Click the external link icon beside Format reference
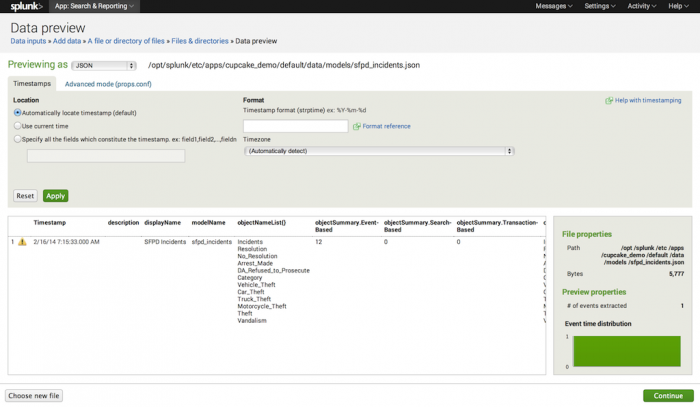The image size is (700, 407). (x=357, y=126)
